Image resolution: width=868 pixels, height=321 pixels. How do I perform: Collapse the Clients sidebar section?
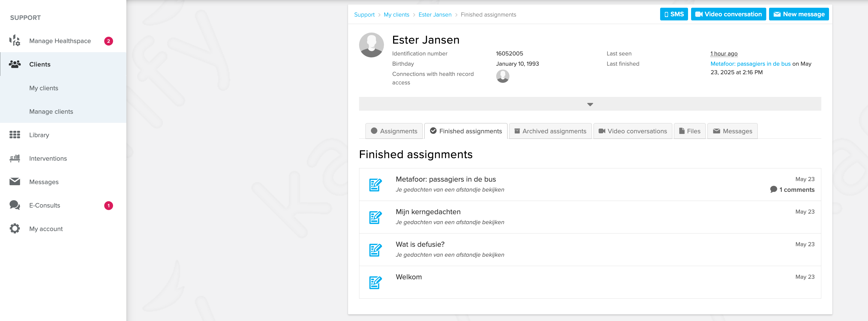[40, 64]
